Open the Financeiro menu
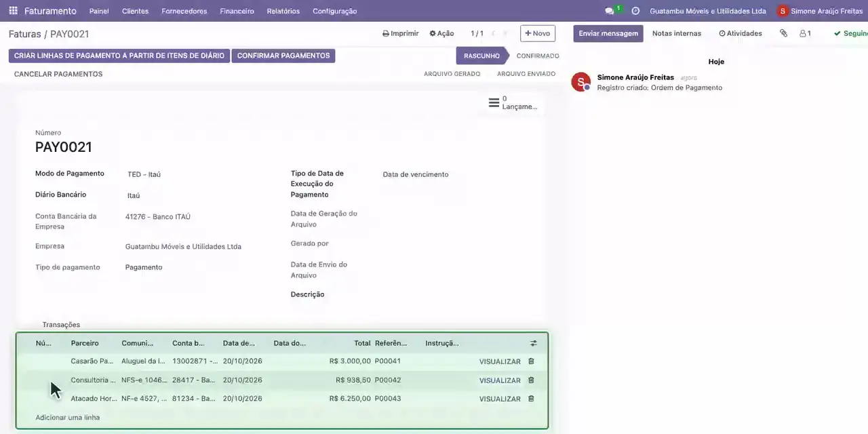 click(237, 11)
